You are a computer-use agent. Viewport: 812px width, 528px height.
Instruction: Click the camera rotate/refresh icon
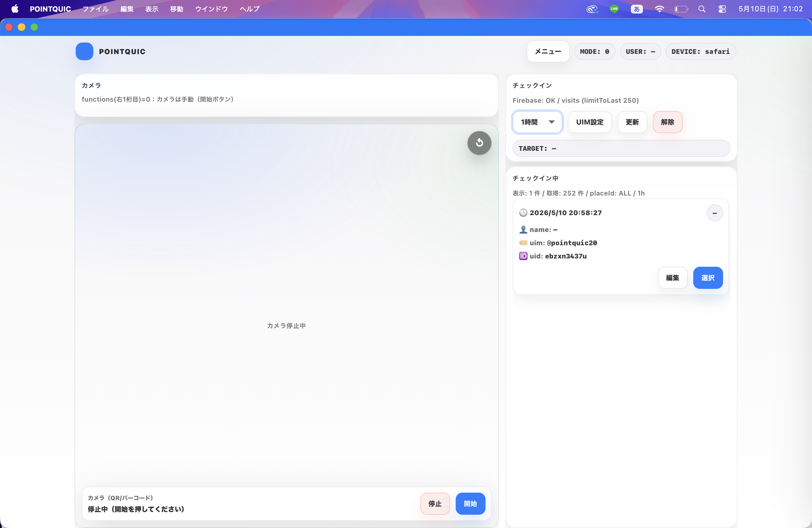[479, 143]
